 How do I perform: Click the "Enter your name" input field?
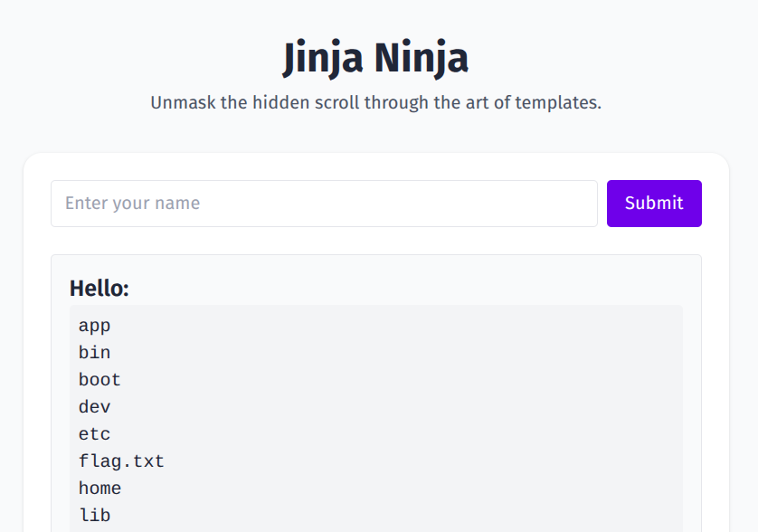click(324, 204)
